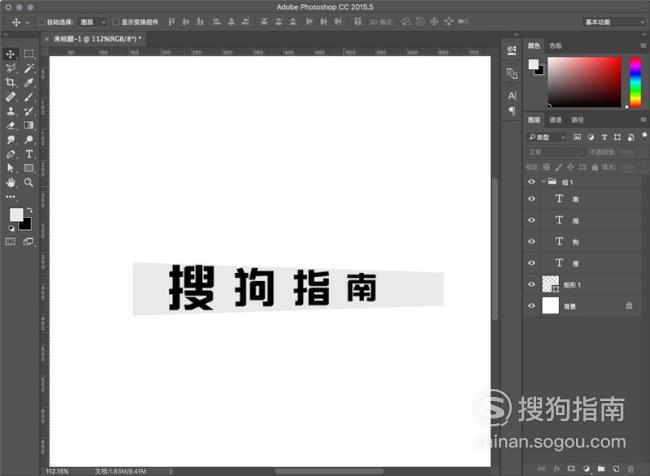Click the 矩形 1 layer thumbnail
Viewport: 650px width, 476px height.
551,284
